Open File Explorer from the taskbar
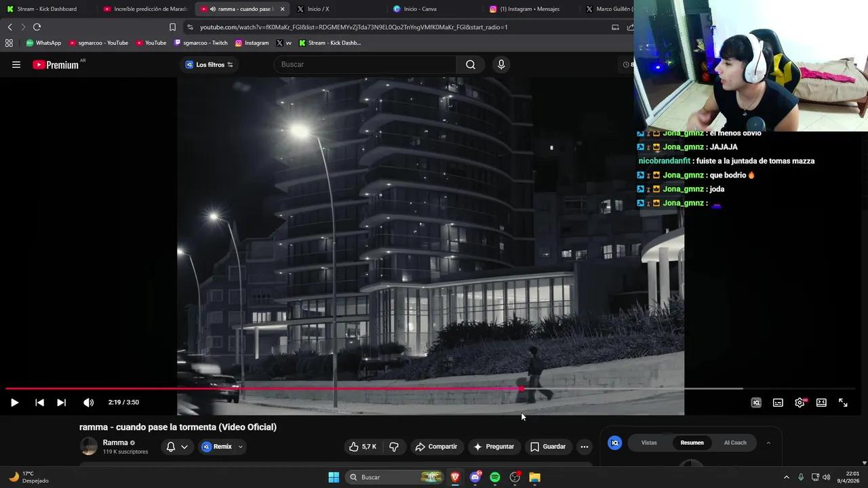Image resolution: width=868 pixels, height=488 pixels. point(535,477)
